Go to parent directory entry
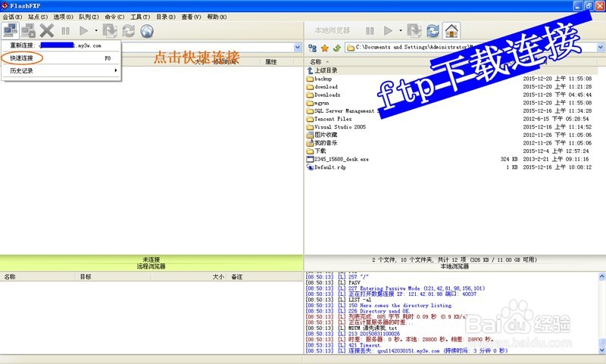The width and height of the screenshot is (606, 364). pyautogui.click(x=326, y=70)
